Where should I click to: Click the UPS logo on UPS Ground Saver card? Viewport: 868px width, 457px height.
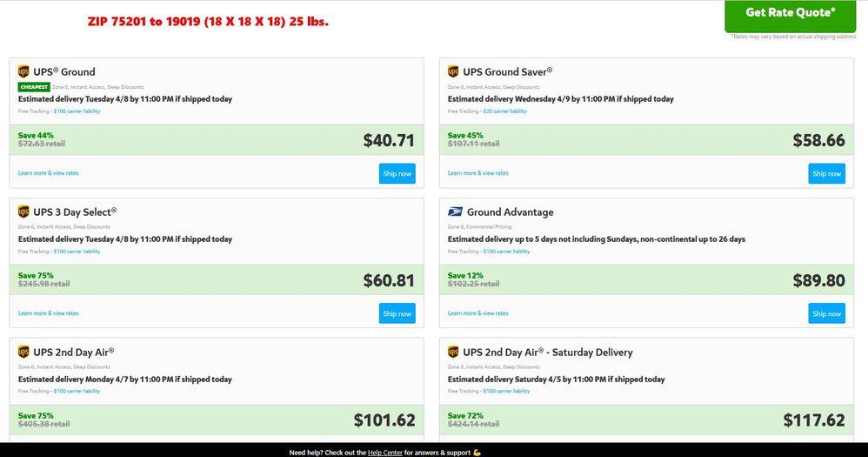click(453, 71)
